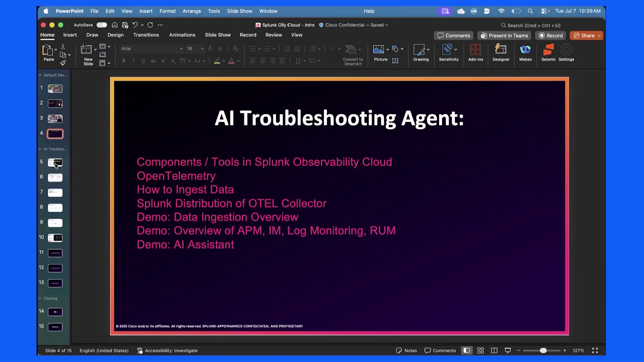
Task: Switch to Slide Sorter view icon
Action: tap(480, 350)
